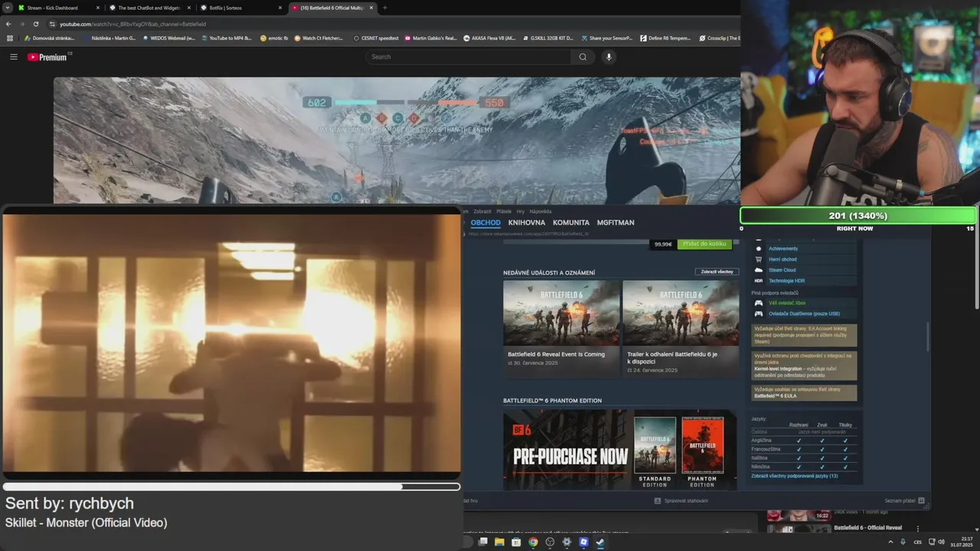Switch to The best ChatBot and Widgets tab
Screen dimensions: 980x551
click(x=150, y=8)
